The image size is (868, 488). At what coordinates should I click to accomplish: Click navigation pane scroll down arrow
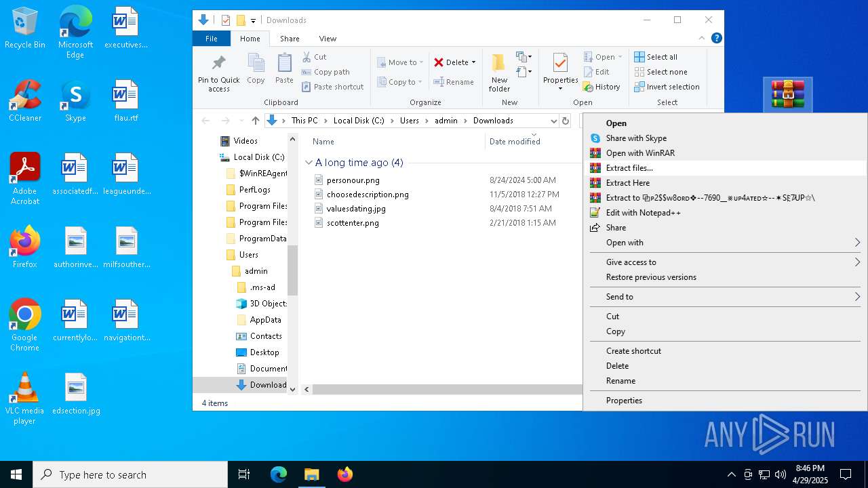click(x=293, y=389)
